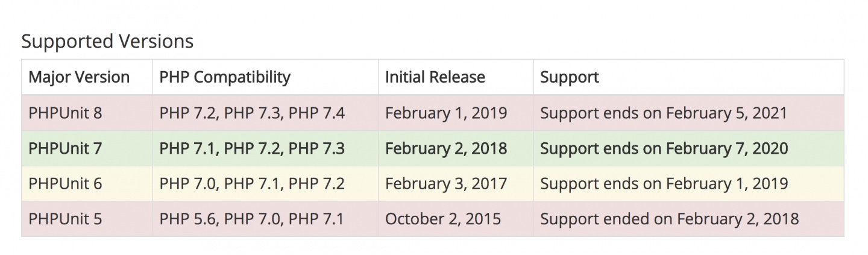Select PHP 5.6, PHP 7.0, PHP 7.1 cell
Viewport: 868px width, 255px height.
[x=251, y=219]
